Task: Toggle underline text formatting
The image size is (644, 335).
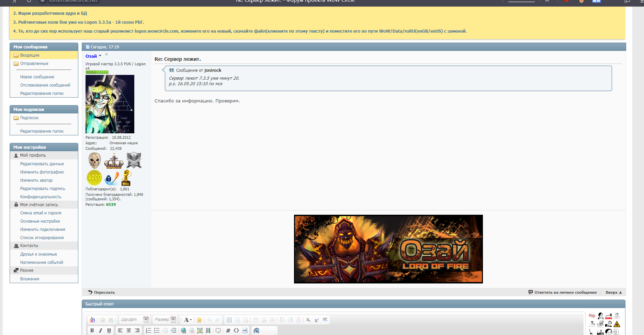Action: coord(109,331)
